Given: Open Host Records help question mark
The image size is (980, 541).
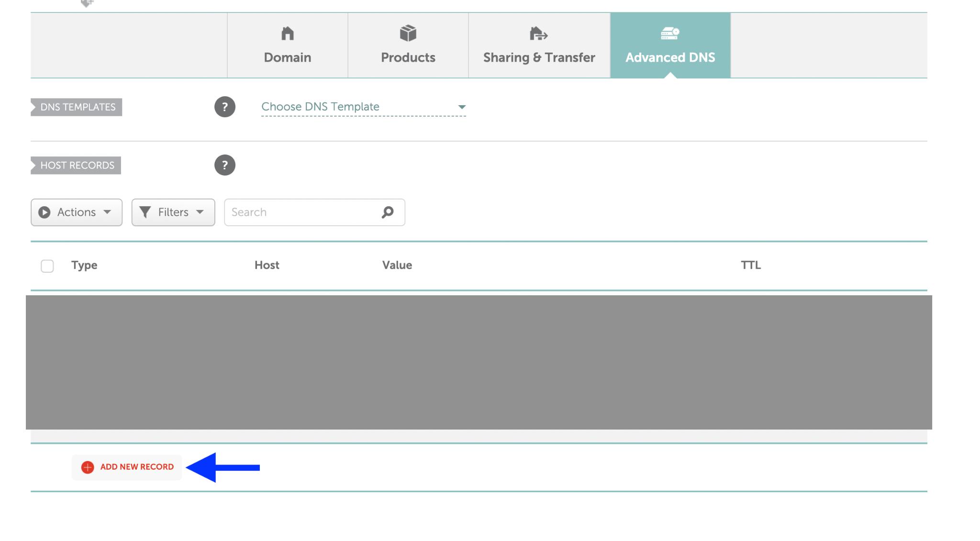Looking at the screenshot, I should point(224,165).
